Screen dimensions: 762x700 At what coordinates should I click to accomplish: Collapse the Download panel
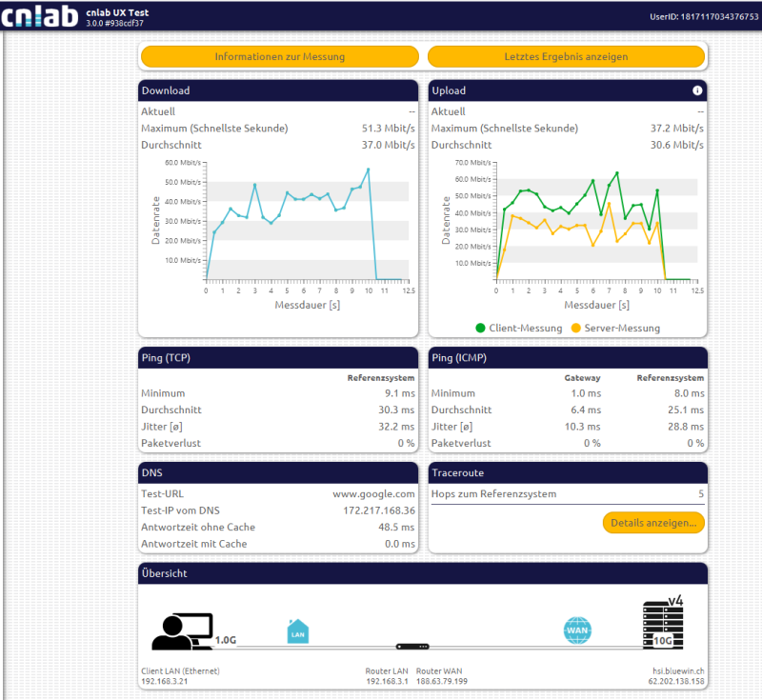pos(278,90)
